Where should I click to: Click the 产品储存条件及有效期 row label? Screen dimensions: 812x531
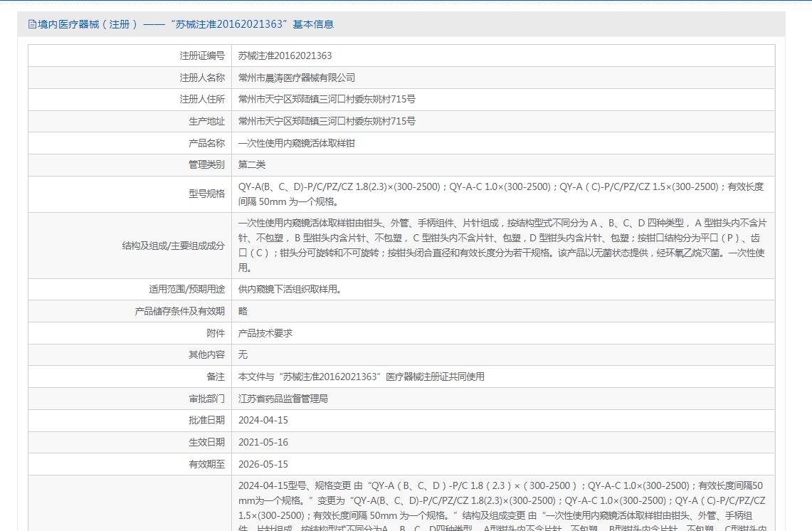point(179,312)
